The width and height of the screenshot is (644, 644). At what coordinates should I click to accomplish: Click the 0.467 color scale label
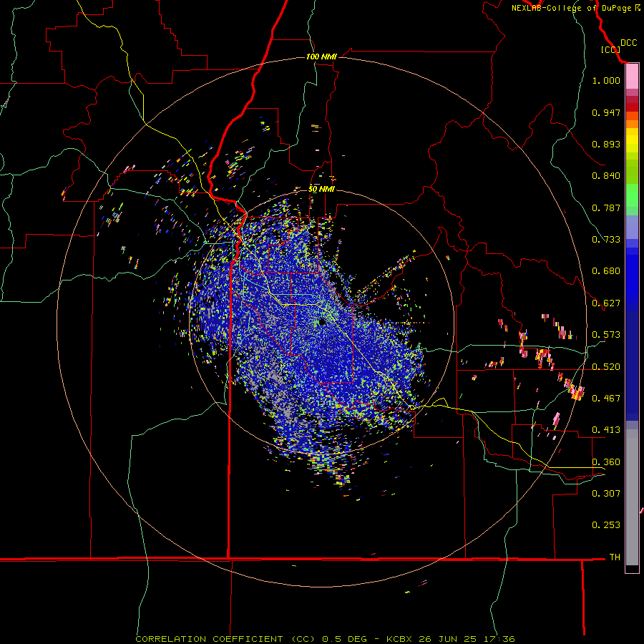pyautogui.click(x=606, y=399)
